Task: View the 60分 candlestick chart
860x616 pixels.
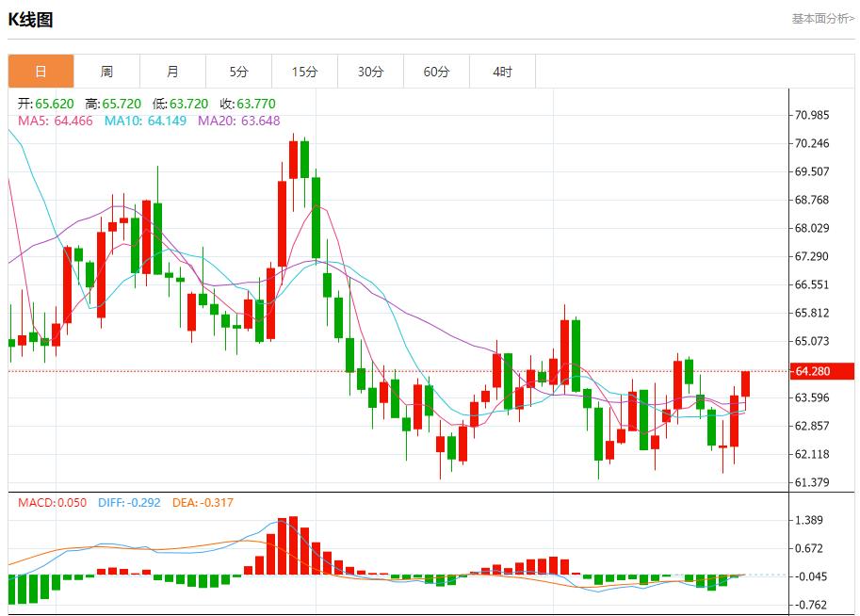Action: pos(436,71)
